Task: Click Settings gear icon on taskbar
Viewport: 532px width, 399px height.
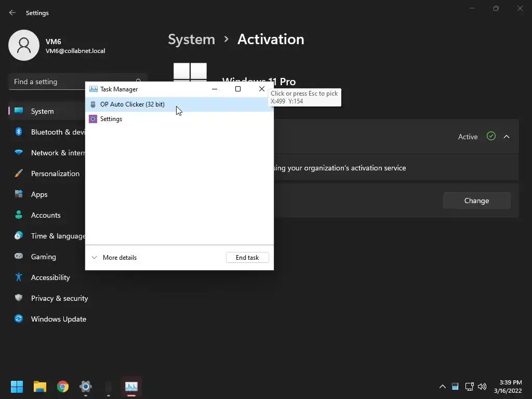Action: 86,387
